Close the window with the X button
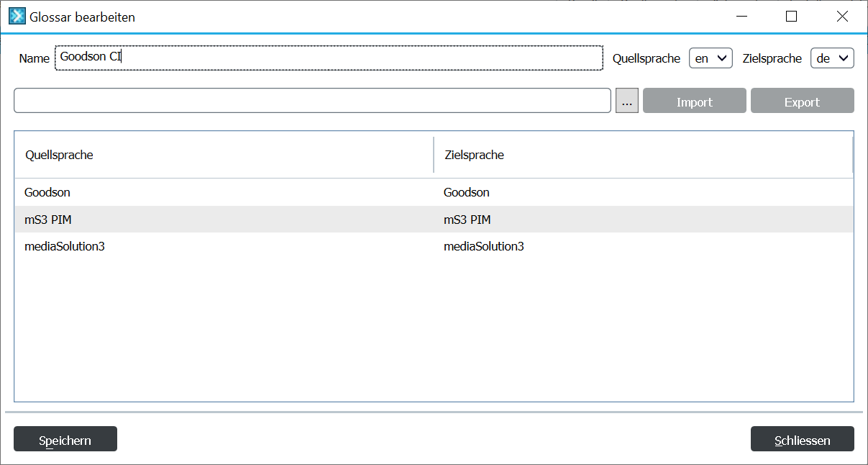Screen dimensions: 868x465 842,17
